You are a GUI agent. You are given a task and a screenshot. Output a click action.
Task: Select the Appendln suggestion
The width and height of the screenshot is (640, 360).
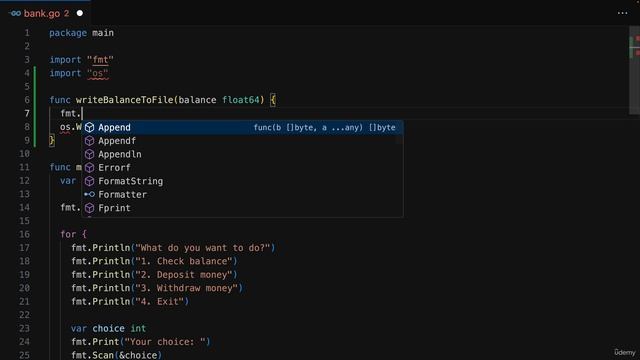point(242,154)
